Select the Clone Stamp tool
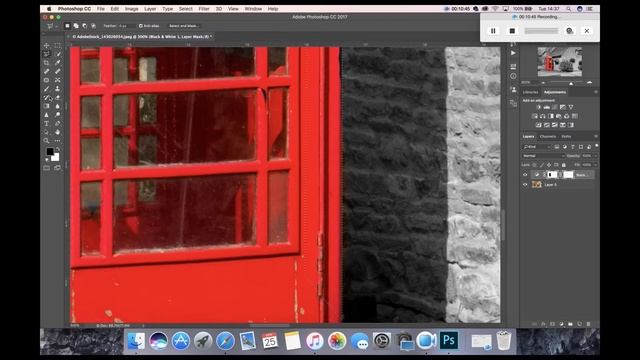 (58, 89)
